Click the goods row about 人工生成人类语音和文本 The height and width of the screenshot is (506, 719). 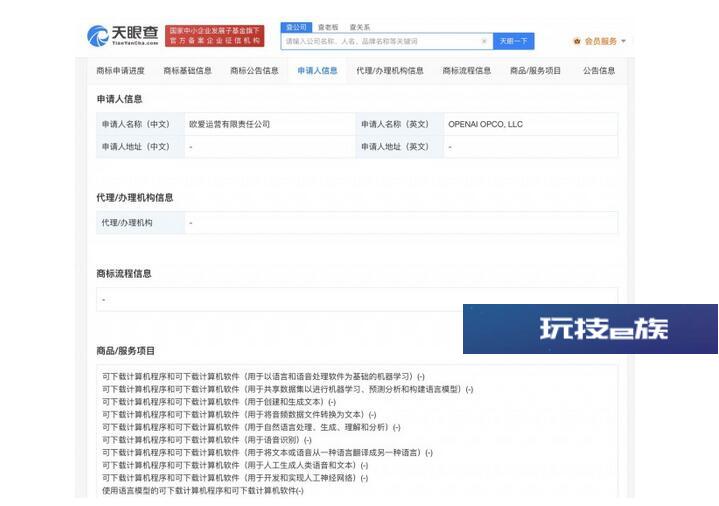[x=235, y=465]
